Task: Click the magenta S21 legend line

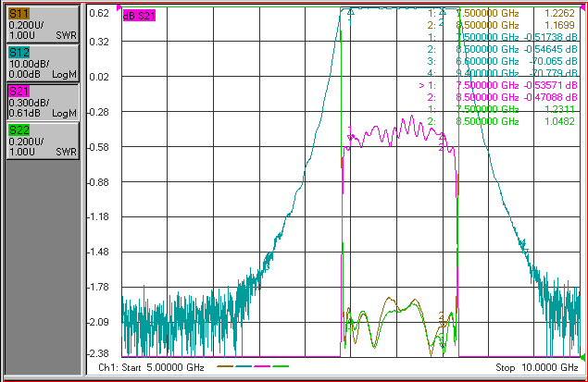Action: 262,366
